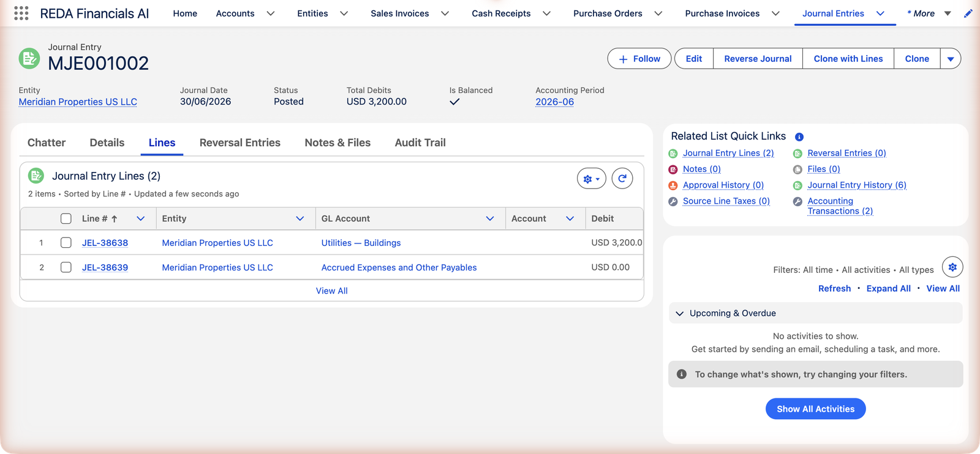Screen dimensions: 980x454
Task: Click the Journal Entry Lines panel header icon
Action: coord(36,176)
